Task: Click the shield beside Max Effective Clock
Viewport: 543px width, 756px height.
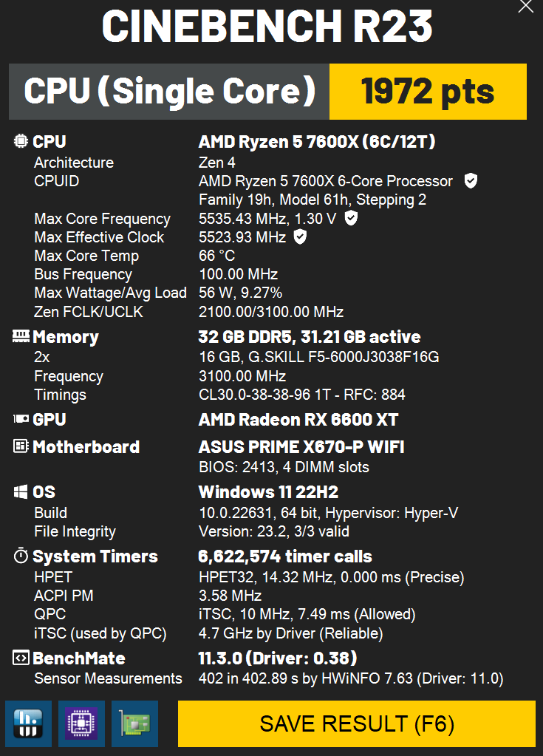Action: [300, 236]
